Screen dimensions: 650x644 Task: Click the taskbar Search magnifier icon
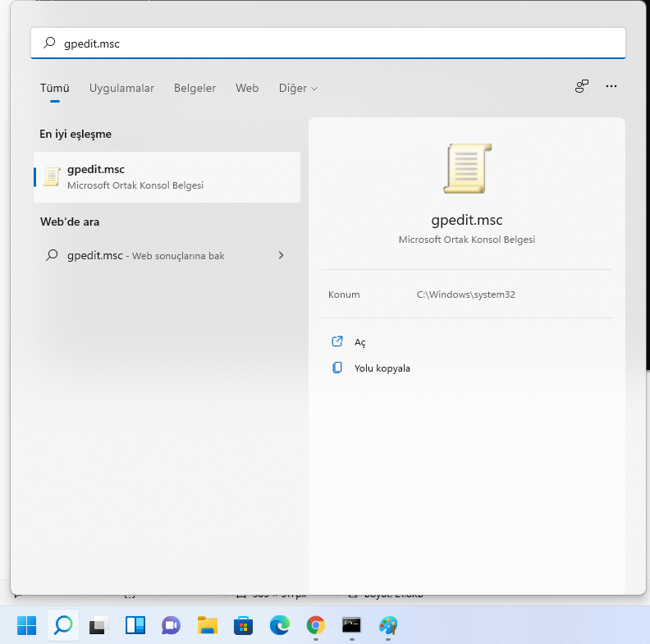click(63, 625)
